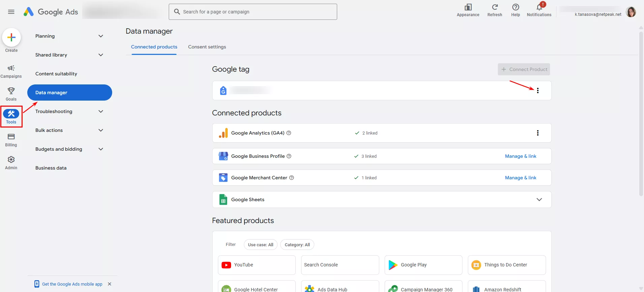Click the Google Hotel Center card
This screenshot has width=644, height=292.
coord(257,286)
